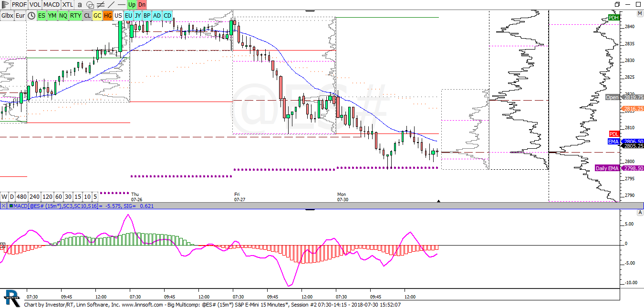This screenshot has height=308, width=644.
Task: Switch chart to CL crude oil
Action: (x=87, y=15)
